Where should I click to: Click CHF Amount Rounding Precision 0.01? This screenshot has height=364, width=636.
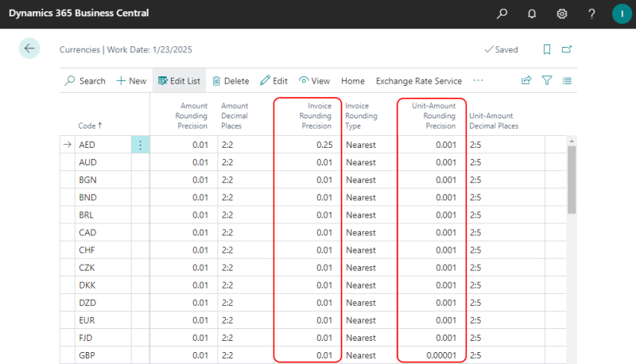tap(200, 250)
